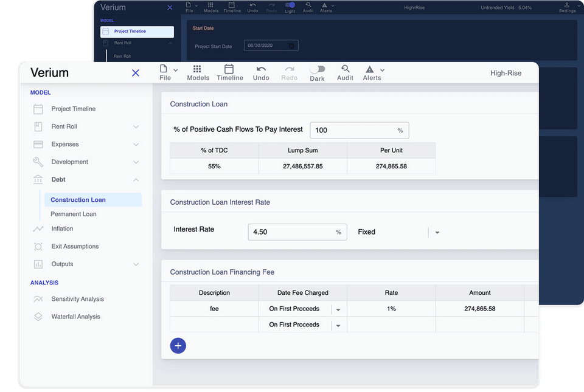Click the Exit Assumptions icon

[x=38, y=247]
